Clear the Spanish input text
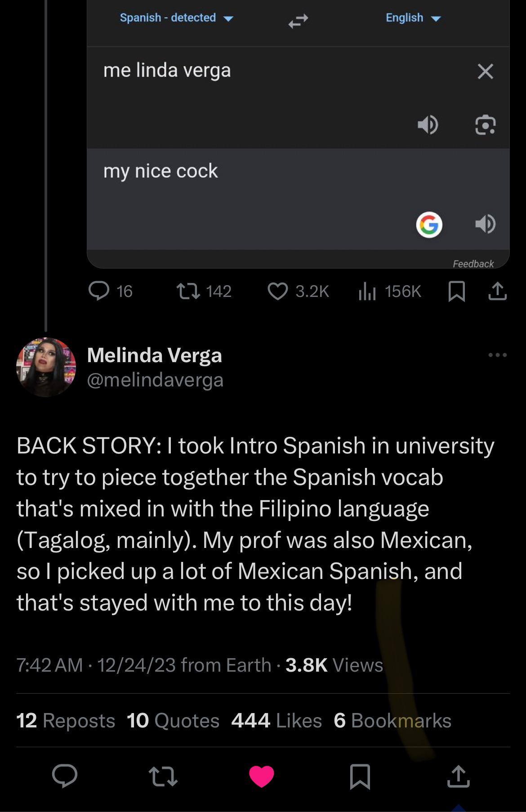Image resolution: width=526 pixels, height=812 pixels. click(x=485, y=71)
